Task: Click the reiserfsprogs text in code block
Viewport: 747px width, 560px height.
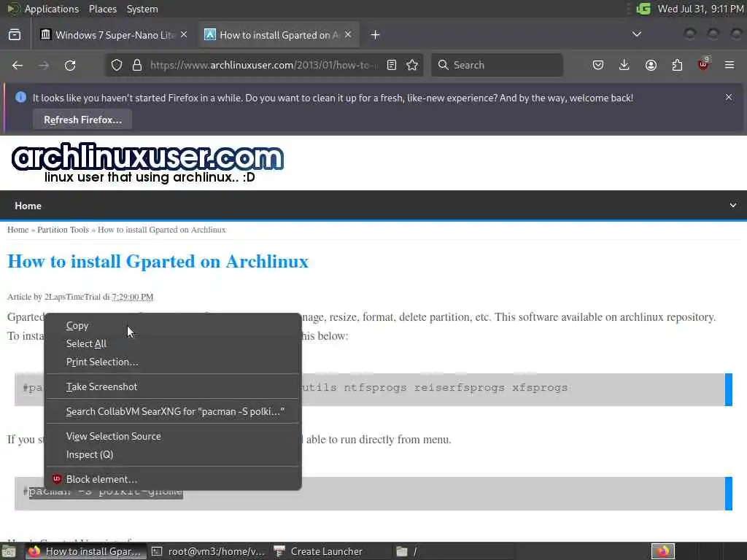Action: 460,388
